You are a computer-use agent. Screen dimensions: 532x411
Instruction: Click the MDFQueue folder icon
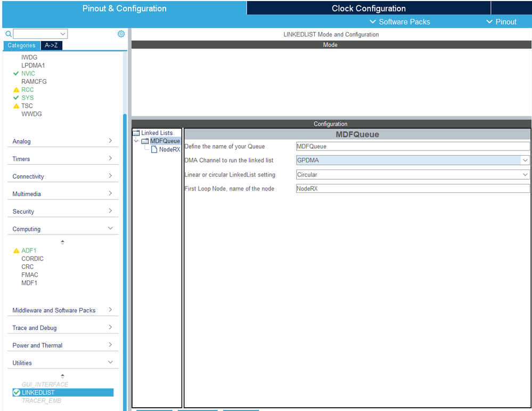(x=145, y=141)
